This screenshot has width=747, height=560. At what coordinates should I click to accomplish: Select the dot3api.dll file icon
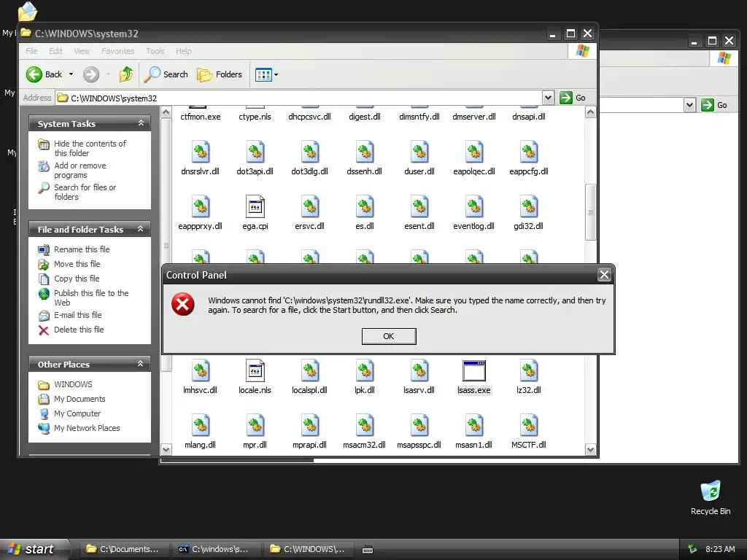coord(255,152)
